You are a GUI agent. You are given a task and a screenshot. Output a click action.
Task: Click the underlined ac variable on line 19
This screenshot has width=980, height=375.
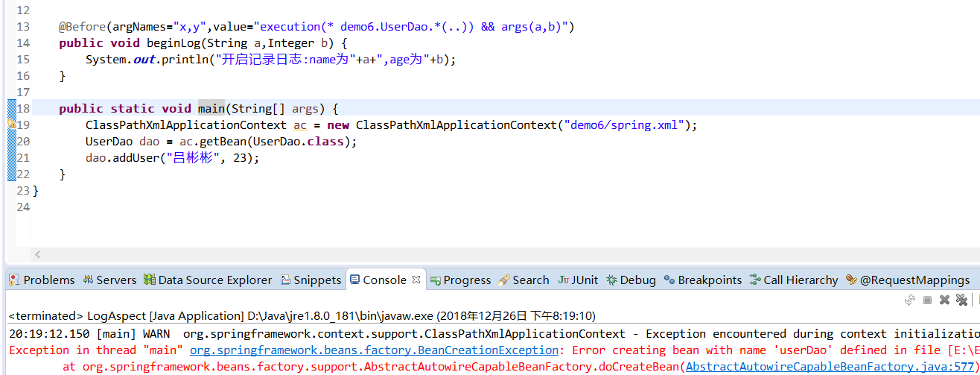point(299,125)
